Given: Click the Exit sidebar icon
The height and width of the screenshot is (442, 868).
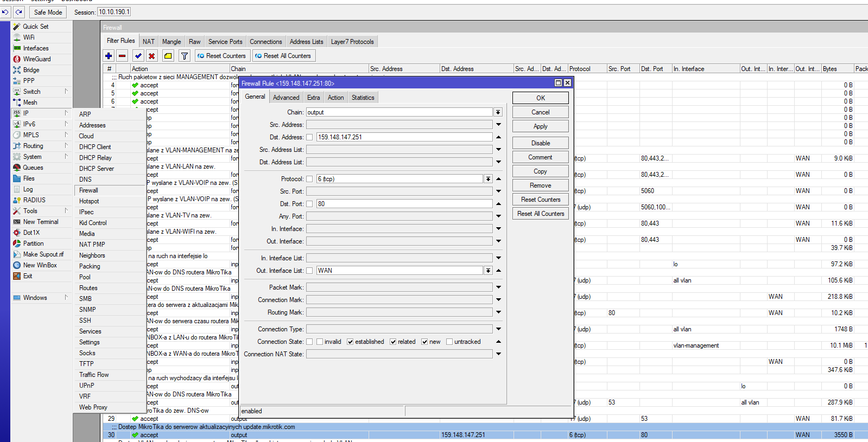Looking at the screenshot, I should [17, 276].
